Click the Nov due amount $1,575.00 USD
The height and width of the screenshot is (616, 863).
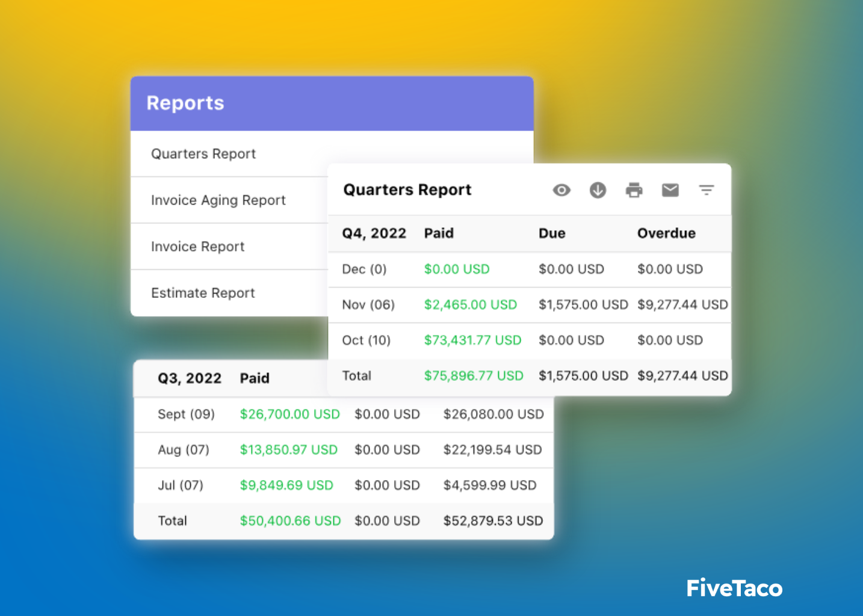pyautogui.click(x=583, y=305)
